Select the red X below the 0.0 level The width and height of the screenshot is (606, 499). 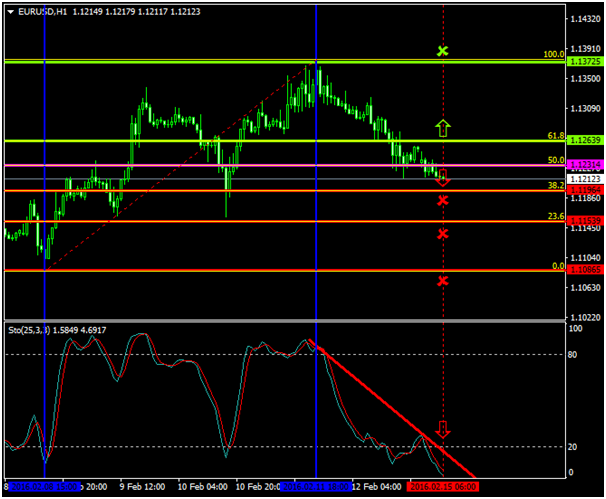[x=443, y=281]
